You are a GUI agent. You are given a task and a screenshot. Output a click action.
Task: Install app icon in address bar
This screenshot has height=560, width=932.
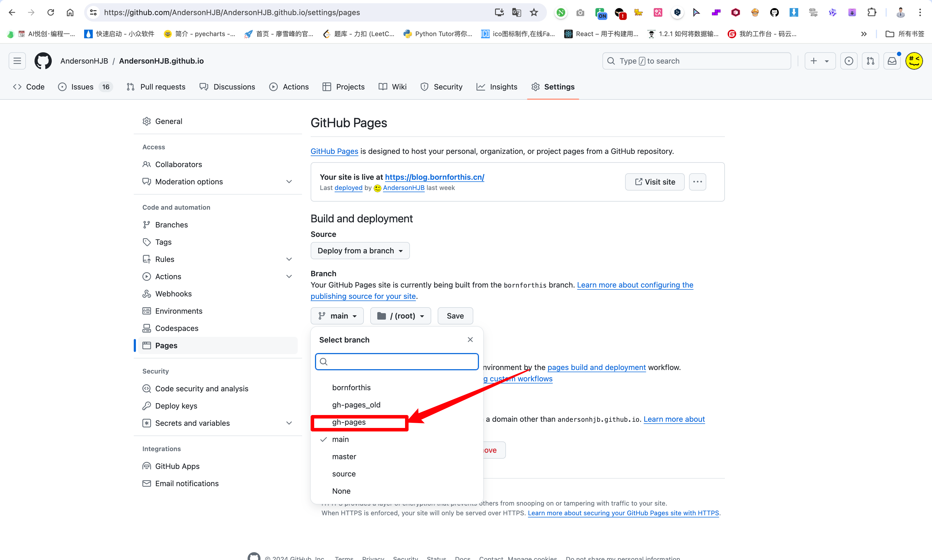(499, 12)
